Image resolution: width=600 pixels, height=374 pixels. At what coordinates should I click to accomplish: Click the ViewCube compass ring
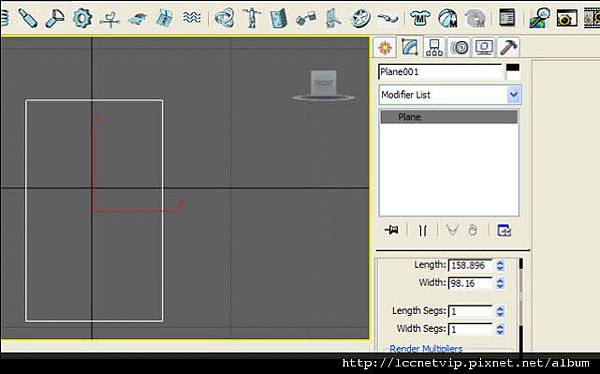point(324,98)
